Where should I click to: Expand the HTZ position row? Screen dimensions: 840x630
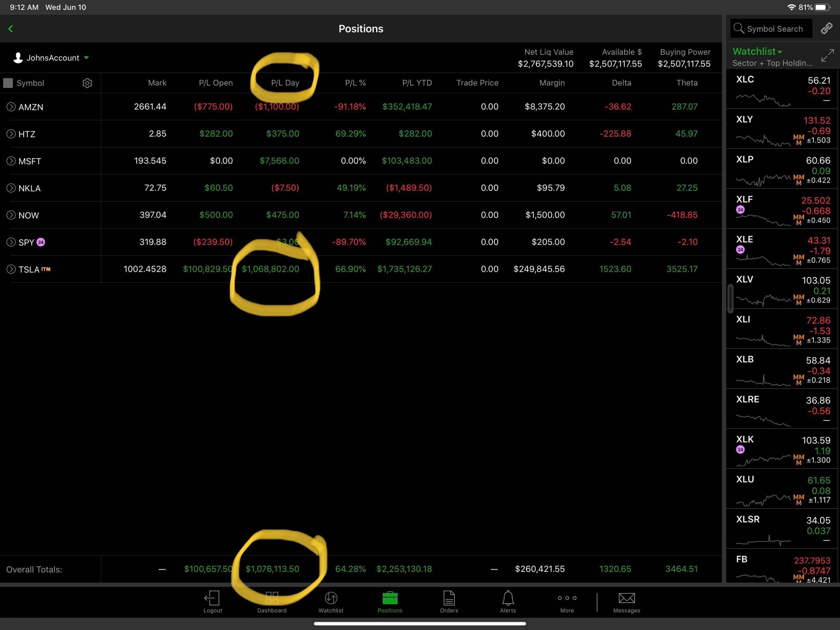[x=11, y=134]
